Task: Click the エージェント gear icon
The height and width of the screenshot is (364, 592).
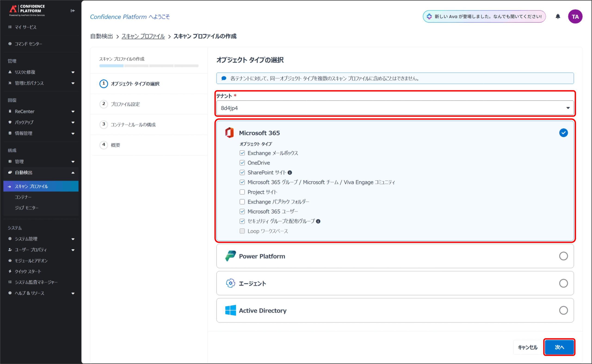Action: pyautogui.click(x=230, y=283)
